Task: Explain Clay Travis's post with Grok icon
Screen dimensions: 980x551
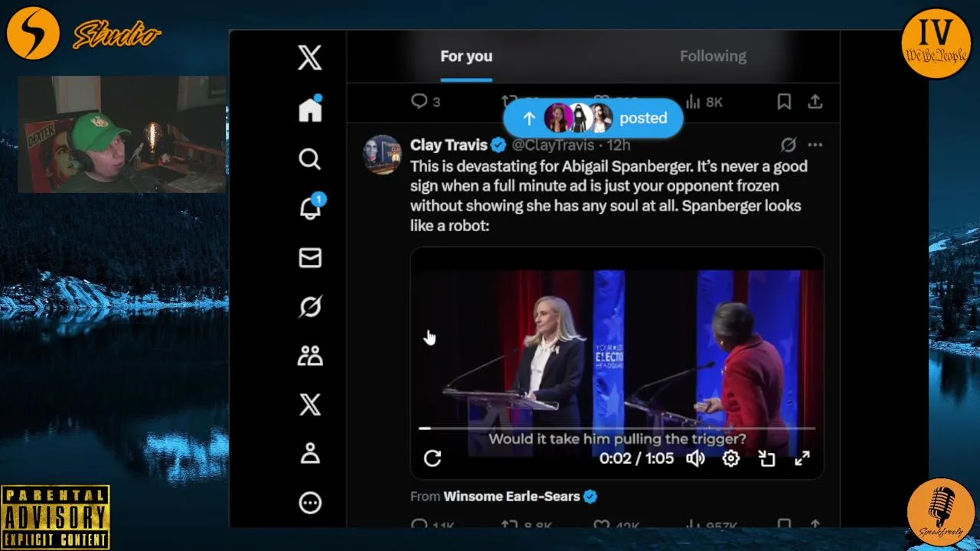Action: click(x=788, y=145)
